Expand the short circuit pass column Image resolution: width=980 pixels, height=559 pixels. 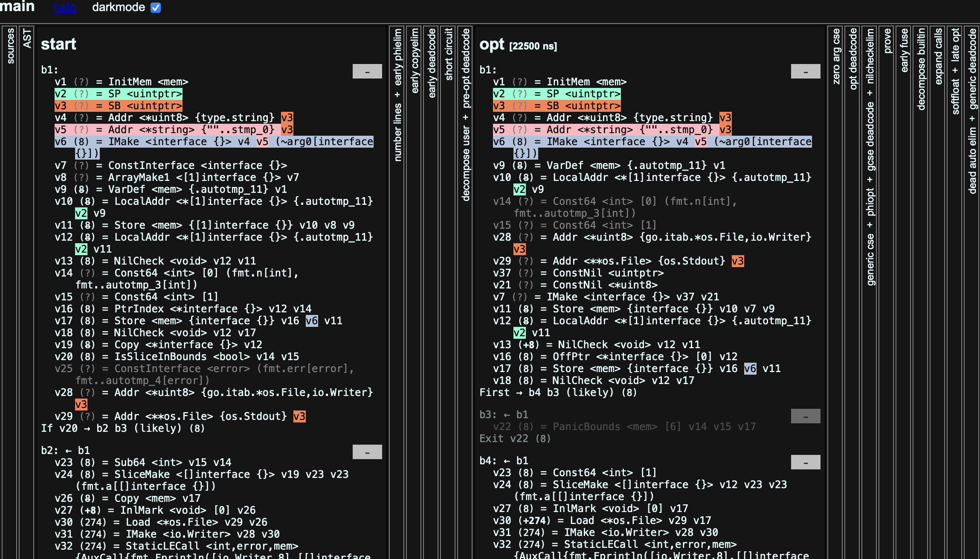449,54
